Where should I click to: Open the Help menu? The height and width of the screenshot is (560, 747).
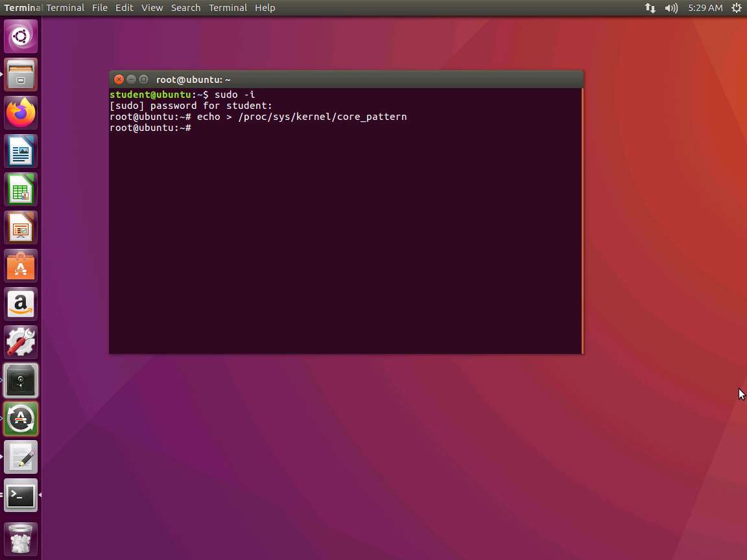[265, 8]
